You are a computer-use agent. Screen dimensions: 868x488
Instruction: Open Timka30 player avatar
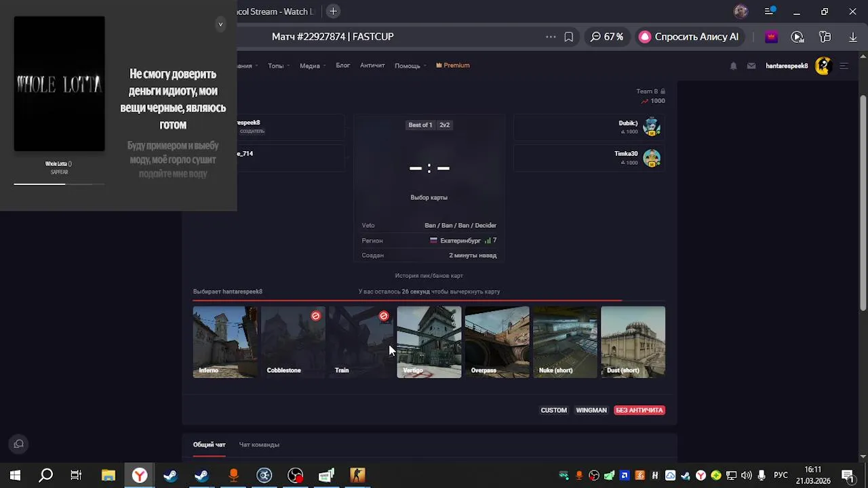[x=652, y=158]
